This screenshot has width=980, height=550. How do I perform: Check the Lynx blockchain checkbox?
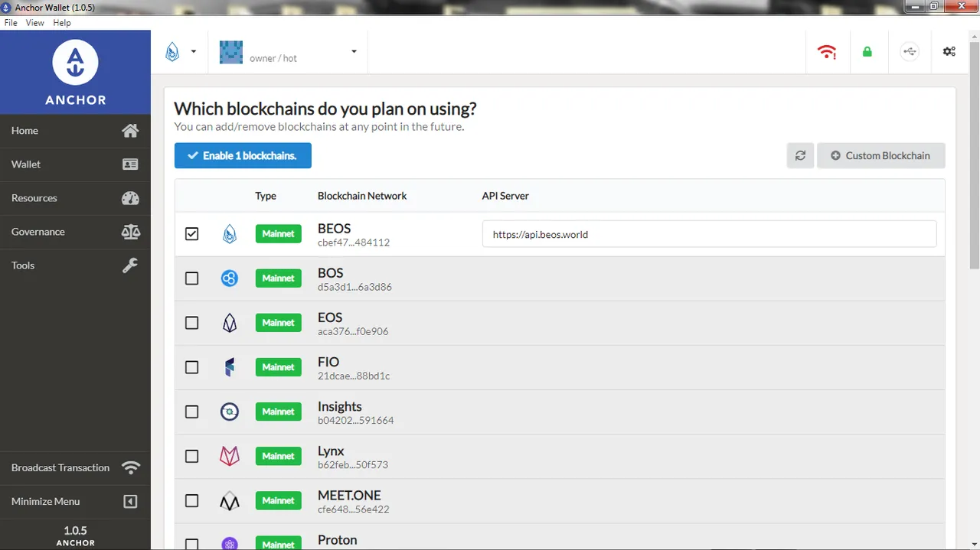pyautogui.click(x=192, y=456)
